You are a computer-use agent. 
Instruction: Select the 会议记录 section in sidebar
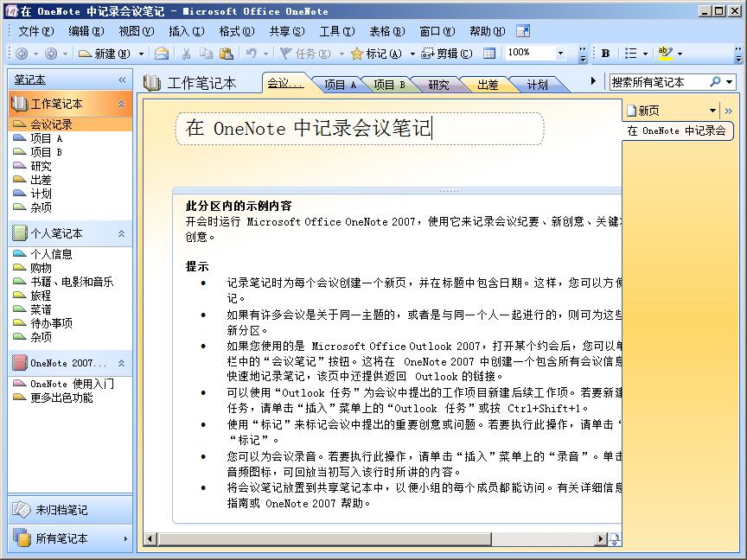70,124
